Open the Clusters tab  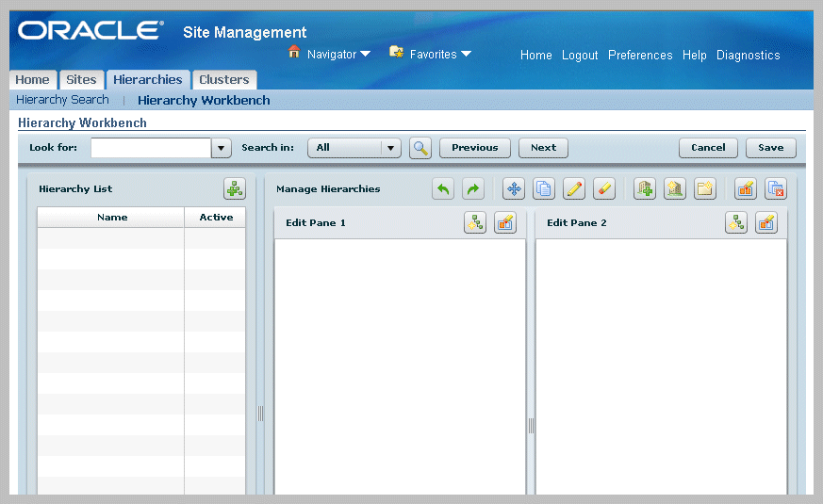pos(224,80)
